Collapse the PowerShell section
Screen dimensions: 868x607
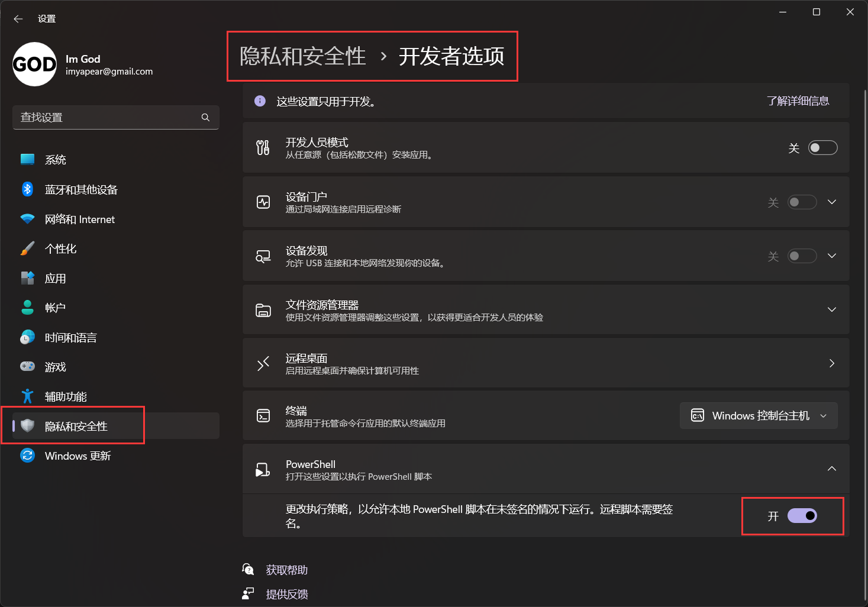click(x=831, y=469)
